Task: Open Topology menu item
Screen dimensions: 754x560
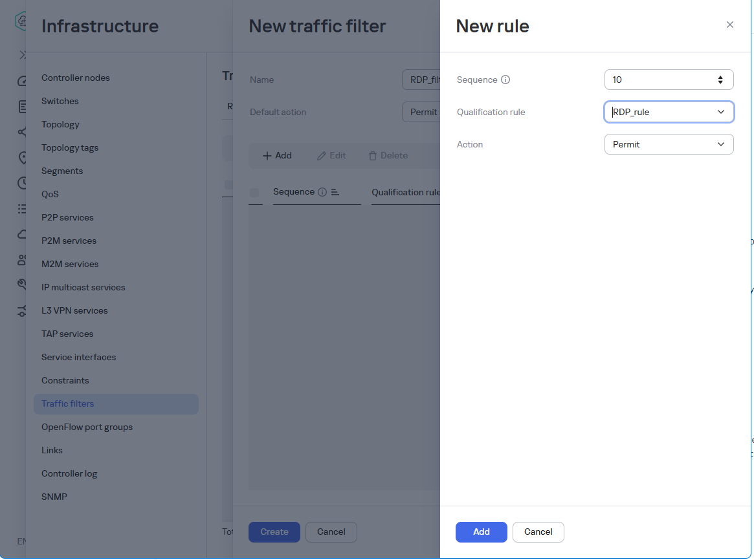Action: click(x=60, y=124)
